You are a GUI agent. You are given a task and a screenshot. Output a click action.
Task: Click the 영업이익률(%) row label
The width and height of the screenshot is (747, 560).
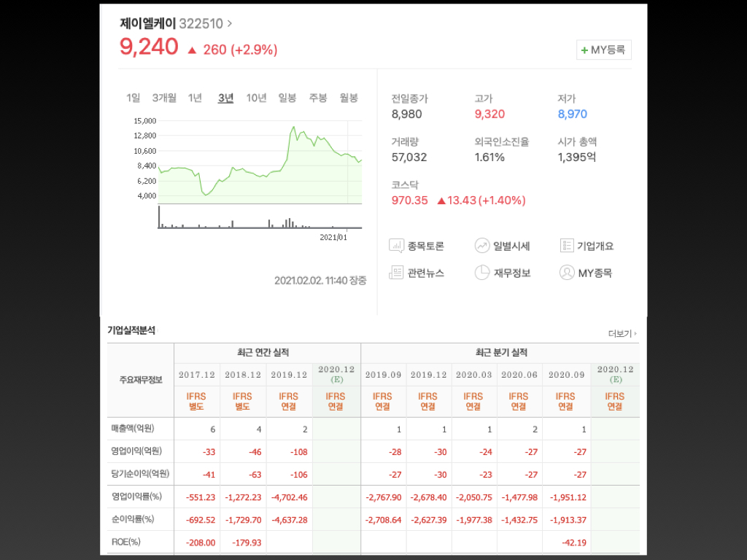[x=136, y=497]
